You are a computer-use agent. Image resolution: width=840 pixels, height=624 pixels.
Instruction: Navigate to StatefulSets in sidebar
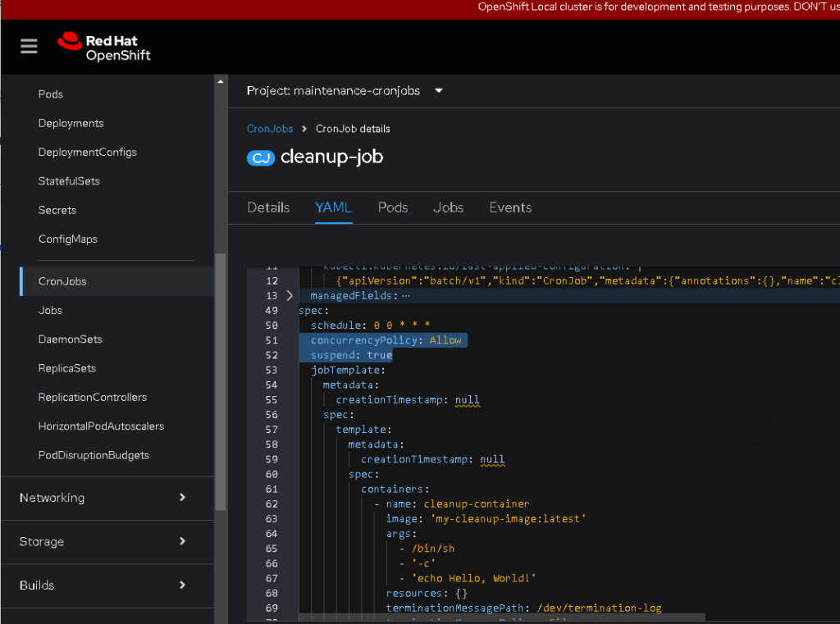click(69, 181)
